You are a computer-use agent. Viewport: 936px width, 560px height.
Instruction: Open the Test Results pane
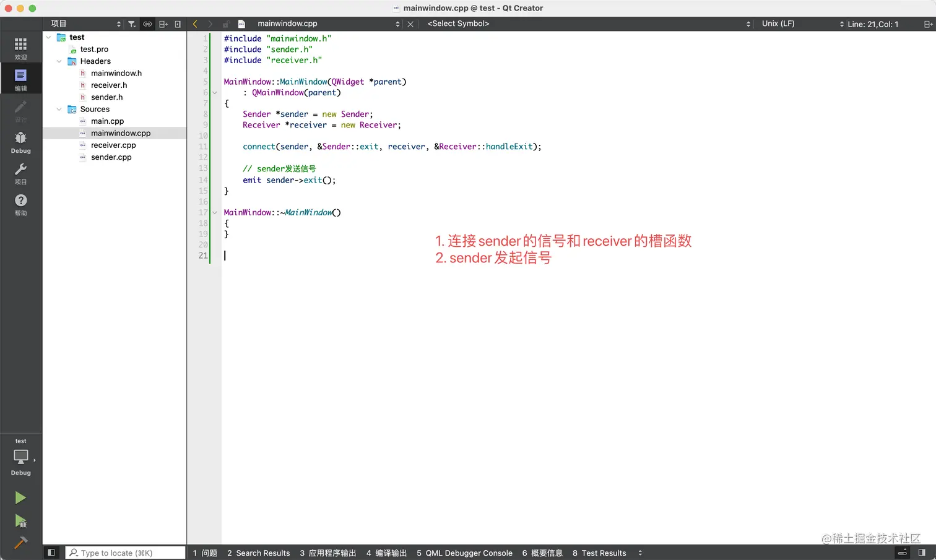point(599,553)
